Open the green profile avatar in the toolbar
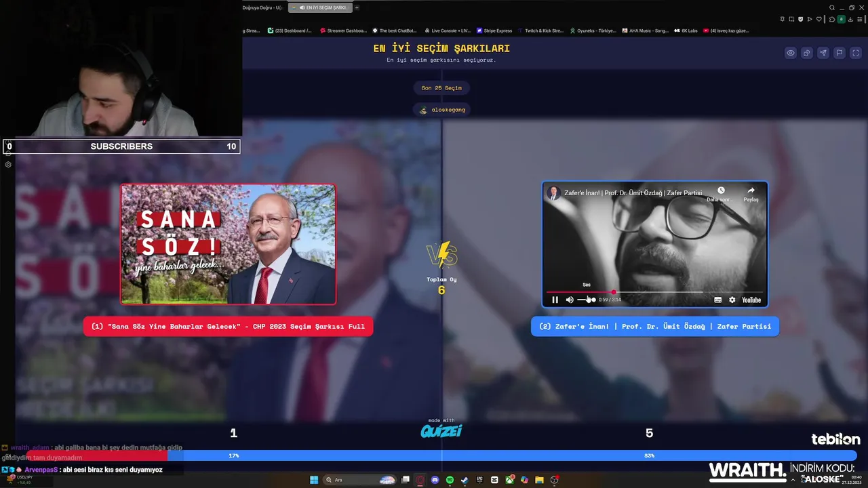868x488 pixels. pos(842,19)
